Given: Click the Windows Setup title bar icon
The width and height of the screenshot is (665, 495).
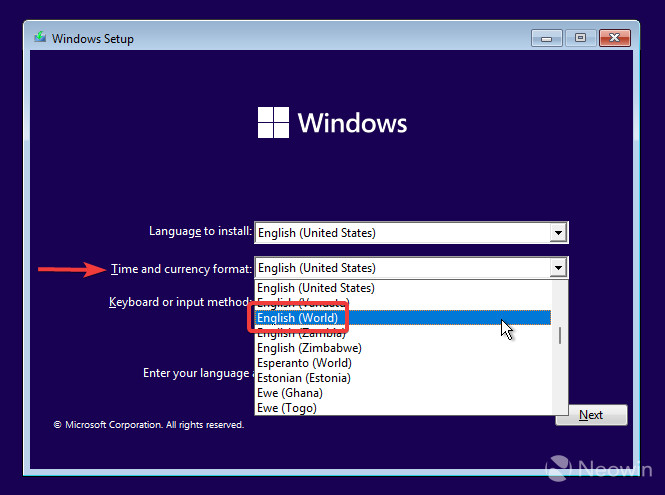Looking at the screenshot, I should 40,38.
